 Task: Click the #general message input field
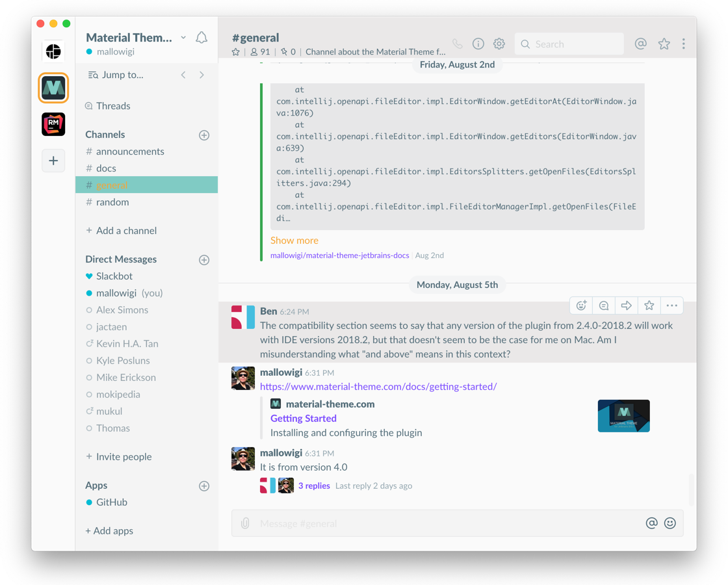point(422,523)
